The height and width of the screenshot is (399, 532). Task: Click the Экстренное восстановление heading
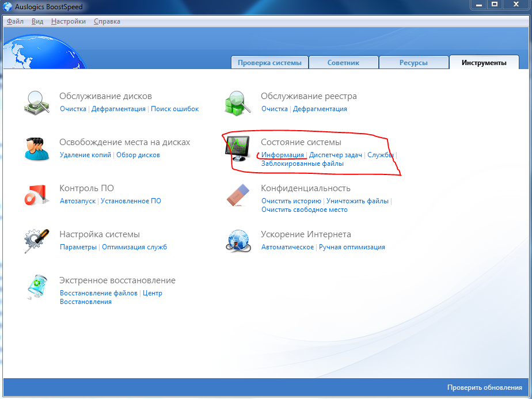click(117, 280)
